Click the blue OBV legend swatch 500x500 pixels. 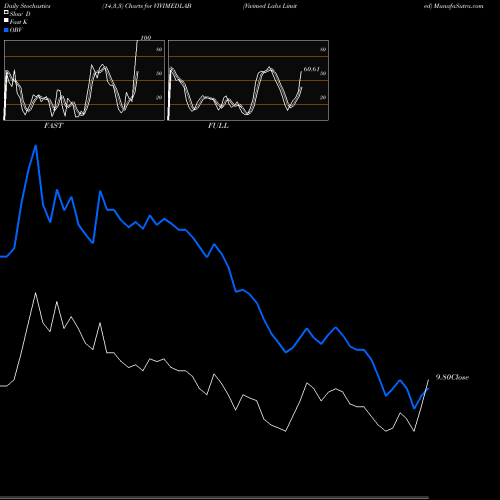click(6, 30)
